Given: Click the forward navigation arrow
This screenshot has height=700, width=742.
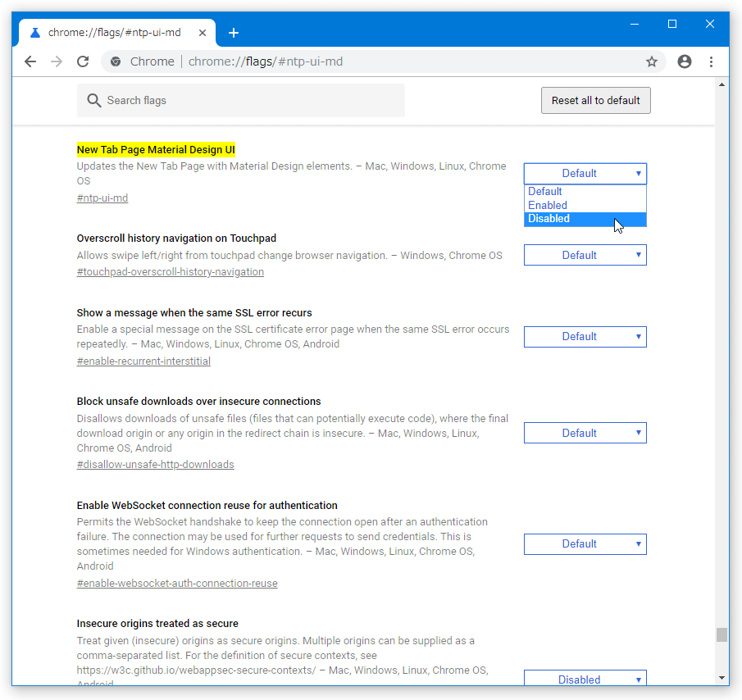Looking at the screenshot, I should tap(57, 61).
